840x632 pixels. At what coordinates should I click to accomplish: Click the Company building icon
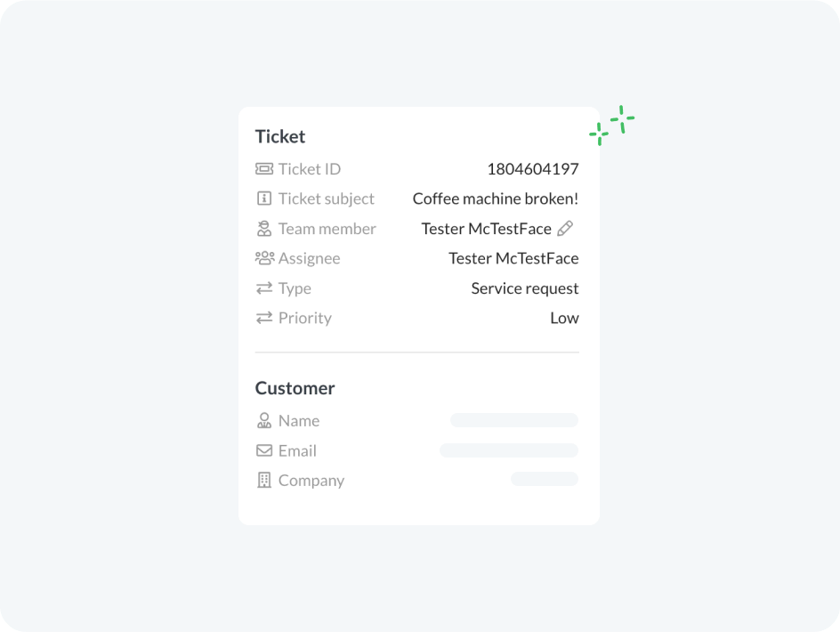pos(264,481)
